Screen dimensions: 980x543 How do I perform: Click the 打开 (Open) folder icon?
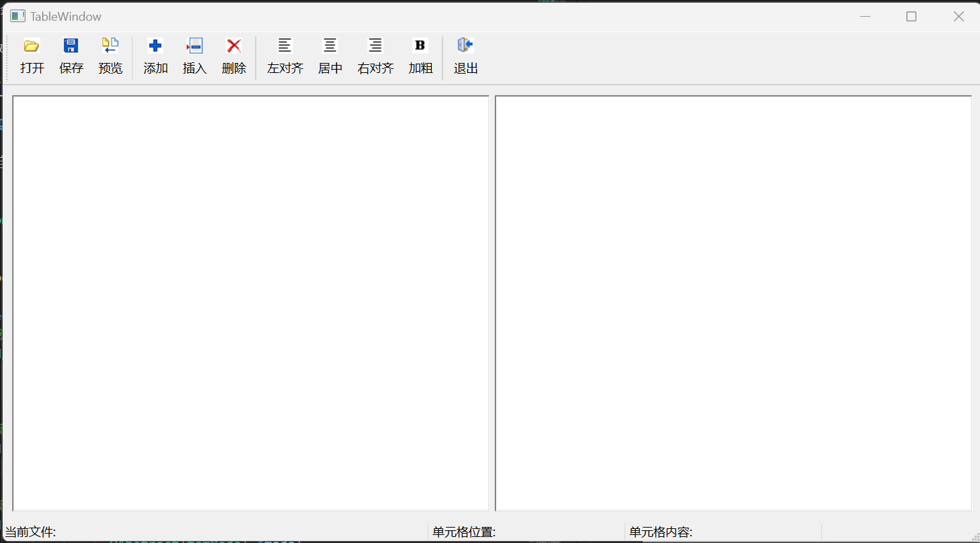31,46
